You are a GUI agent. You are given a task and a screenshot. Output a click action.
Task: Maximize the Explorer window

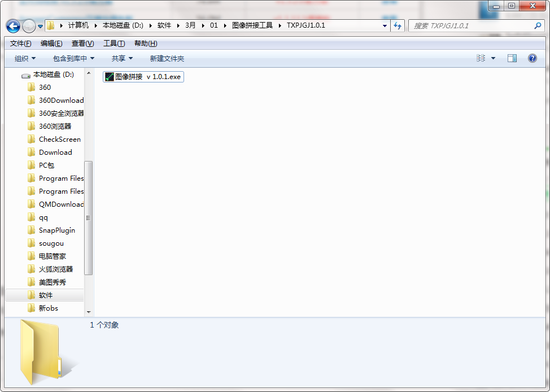click(512, 6)
